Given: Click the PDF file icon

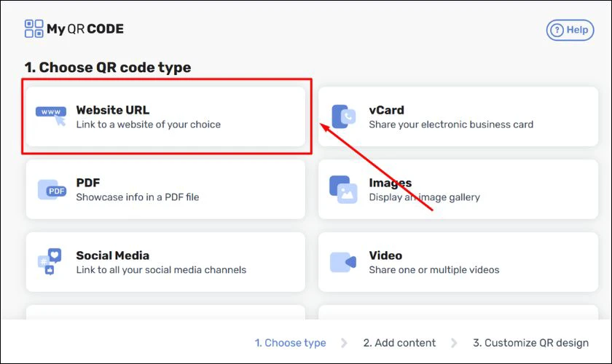Looking at the screenshot, I should [x=52, y=189].
